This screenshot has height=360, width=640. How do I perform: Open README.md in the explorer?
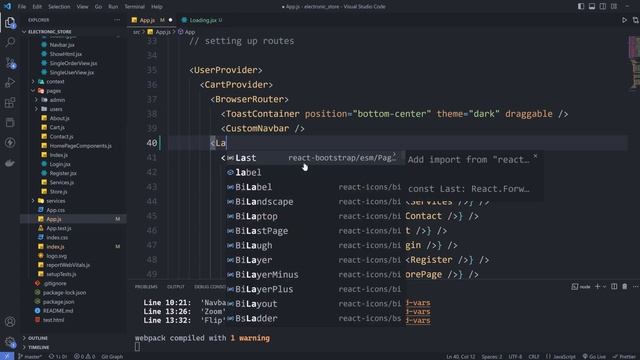click(x=58, y=311)
